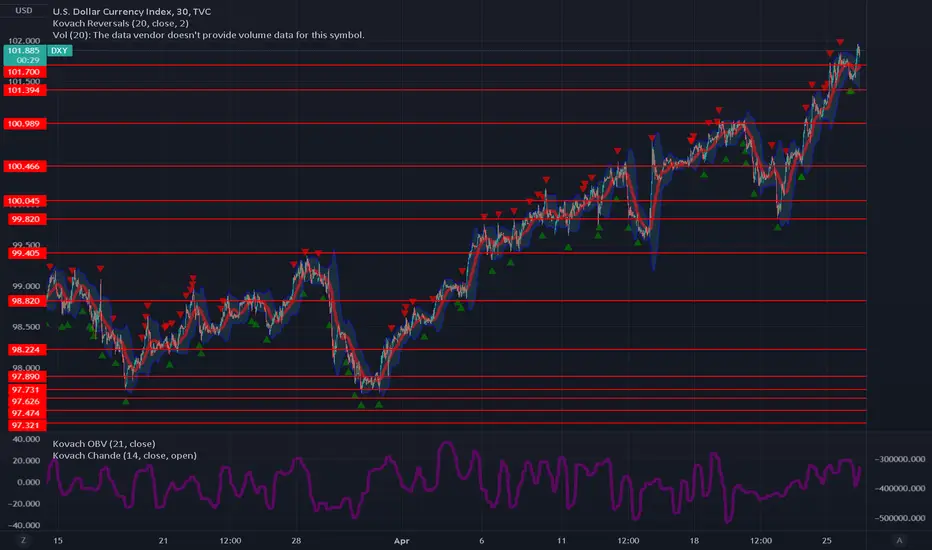The width and height of the screenshot is (932, 550).
Task: Click the Vol (20) indicator legend
Action: point(209,35)
